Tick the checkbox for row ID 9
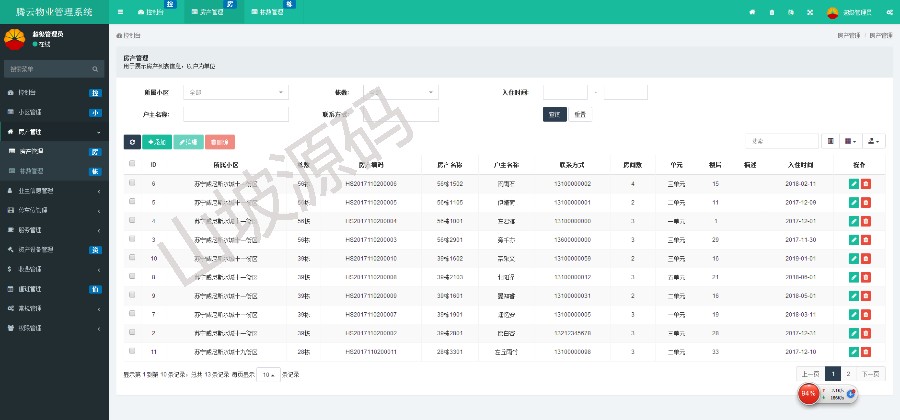Image resolution: width=900 pixels, height=420 pixels. coord(132,294)
